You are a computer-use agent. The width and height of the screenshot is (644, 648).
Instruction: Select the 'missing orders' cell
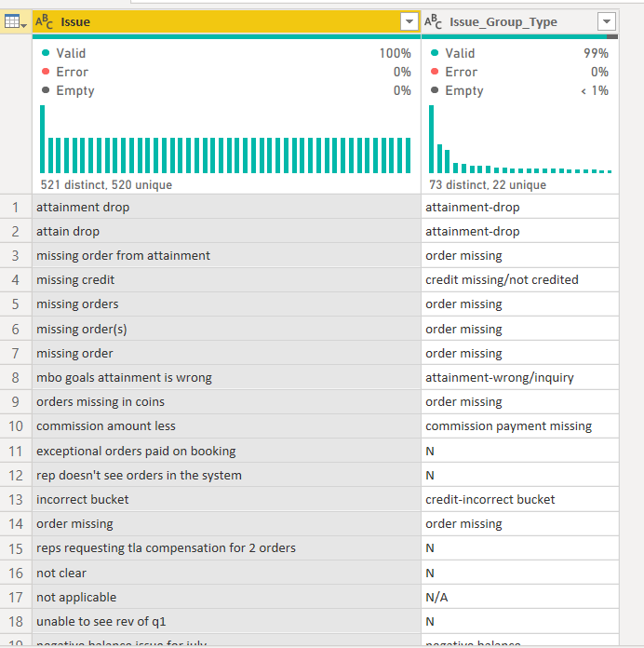(x=226, y=304)
